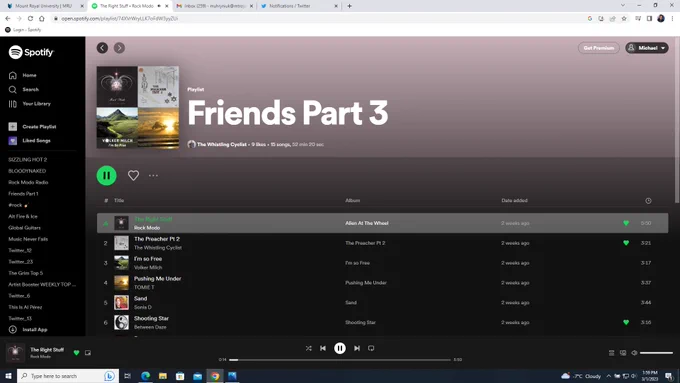Click the Get Premium button
This screenshot has width=680, height=383.
point(598,48)
